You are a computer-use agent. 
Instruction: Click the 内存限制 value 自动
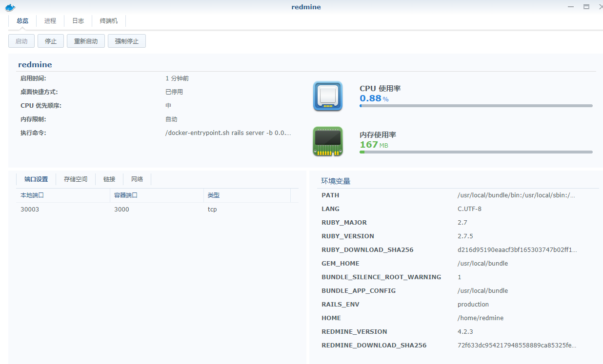coord(171,119)
